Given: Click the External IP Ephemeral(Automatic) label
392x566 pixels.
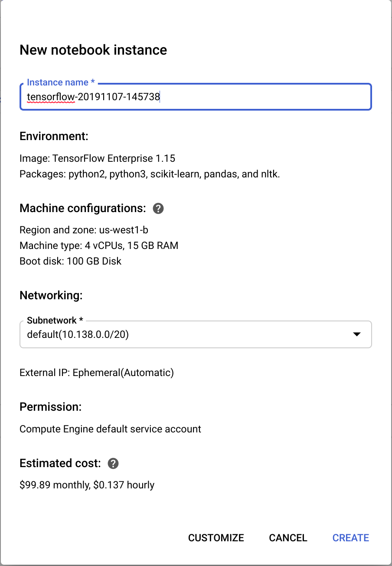Looking at the screenshot, I should pos(96,372).
